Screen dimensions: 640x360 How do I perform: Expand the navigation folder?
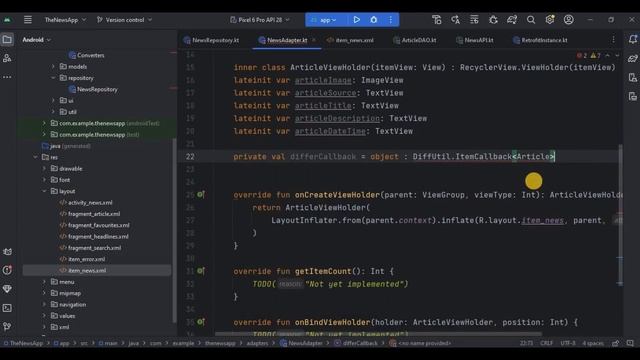(44, 304)
